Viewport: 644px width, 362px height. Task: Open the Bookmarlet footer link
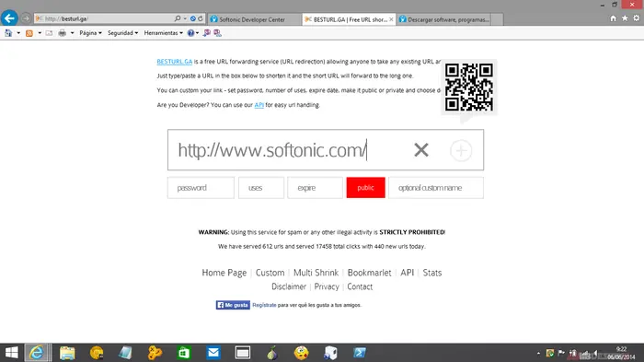(369, 273)
